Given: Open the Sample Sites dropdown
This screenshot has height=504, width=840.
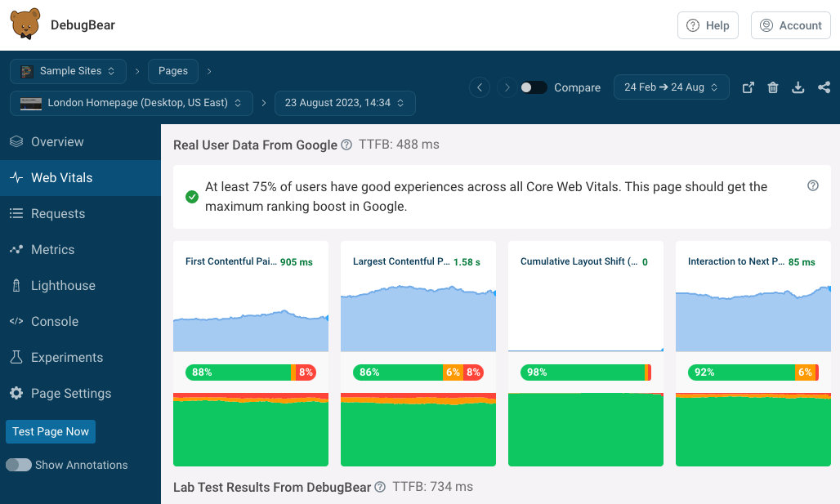Looking at the screenshot, I should [x=68, y=71].
